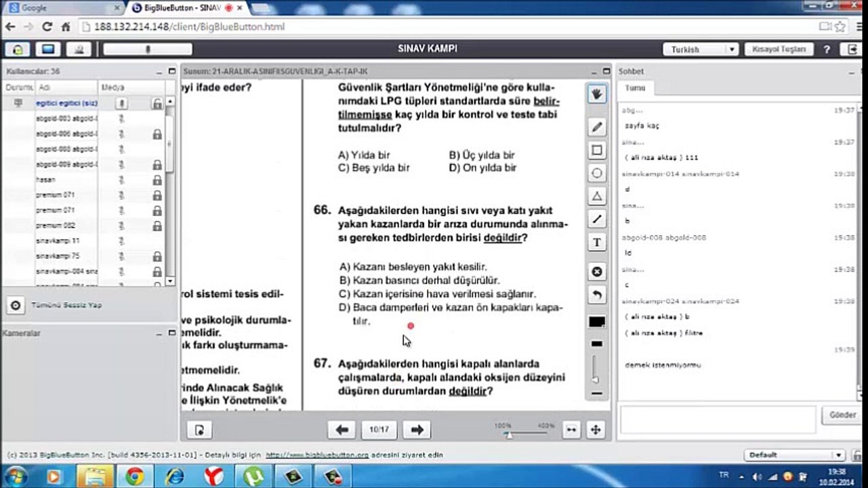Toggle the lock for premium 082
Screen dimensions: 868x488
(x=157, y=226)
